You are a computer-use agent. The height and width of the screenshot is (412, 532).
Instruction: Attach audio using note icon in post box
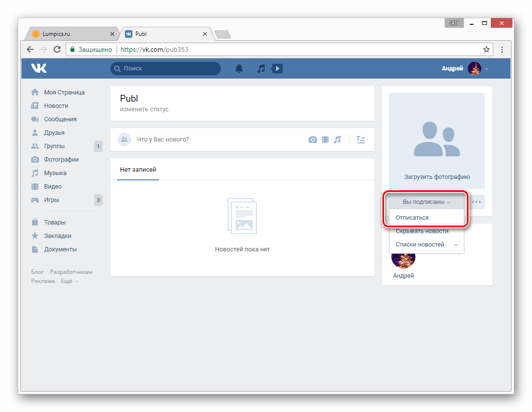point(337,140)
